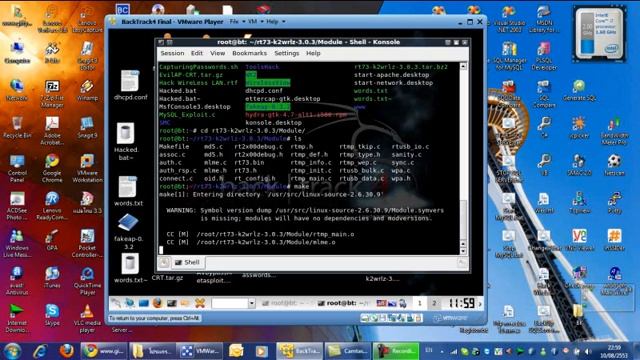640x360 pixels.
Task: Switch to Chrome window in taskbar
Action: pos(104,351)
